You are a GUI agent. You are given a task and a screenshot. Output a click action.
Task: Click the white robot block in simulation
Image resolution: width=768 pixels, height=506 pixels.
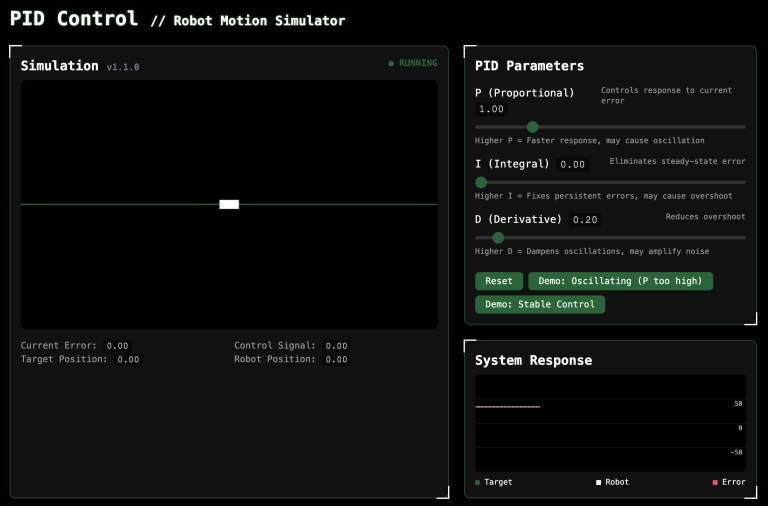coord(229,204)
